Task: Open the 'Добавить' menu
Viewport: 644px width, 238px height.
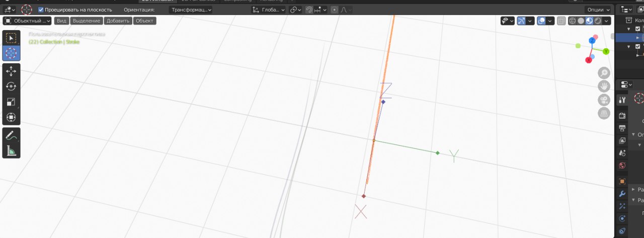Action: point(118,21)
